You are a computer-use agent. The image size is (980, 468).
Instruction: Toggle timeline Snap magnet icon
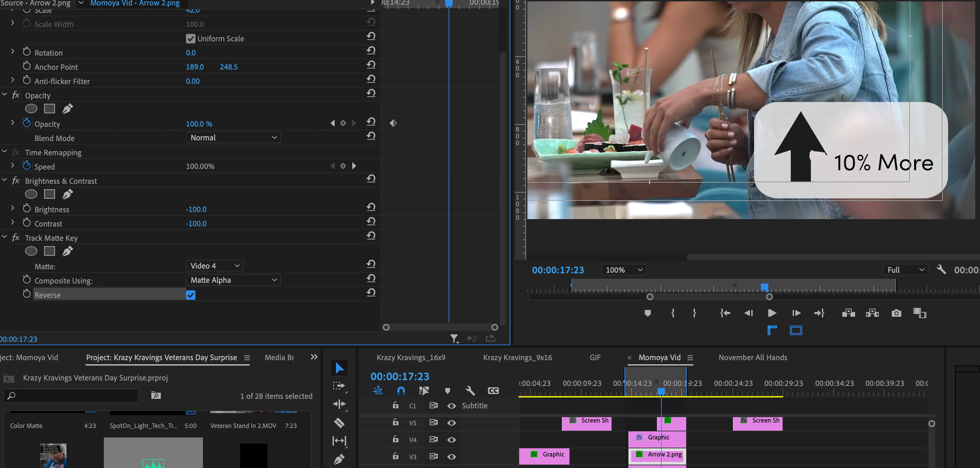401,390
